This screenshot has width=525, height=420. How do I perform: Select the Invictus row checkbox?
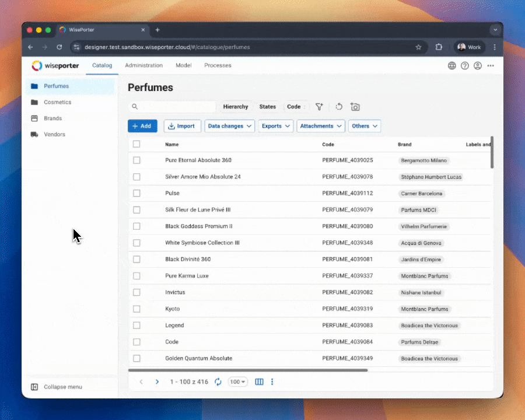pyautogui.click(x=136, y=292)
